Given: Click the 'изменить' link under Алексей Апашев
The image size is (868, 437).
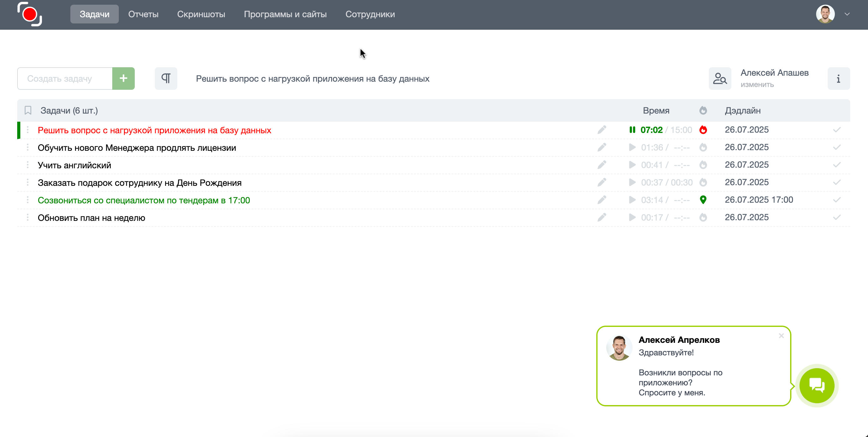Looking at the screenshot, I should click(x=757, y=85).
